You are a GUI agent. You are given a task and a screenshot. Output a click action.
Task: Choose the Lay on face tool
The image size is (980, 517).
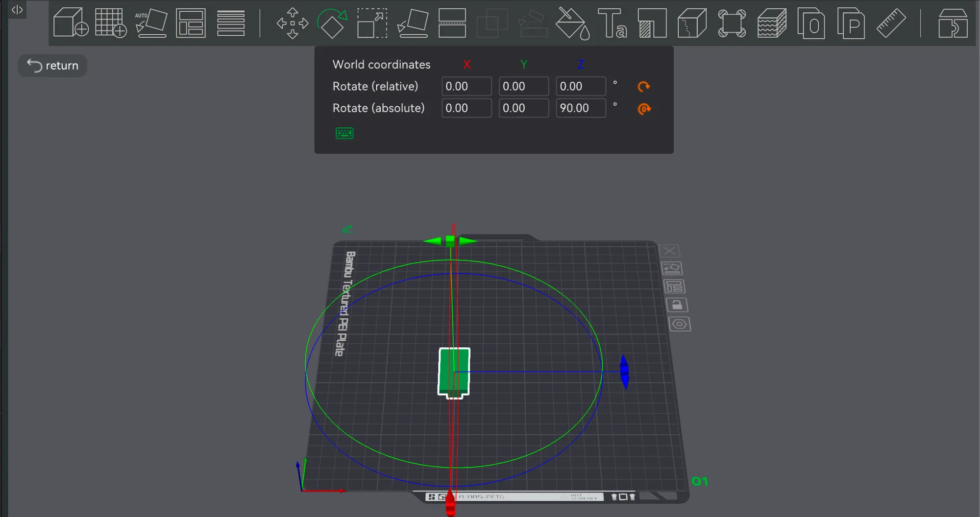tap(412, 23)
